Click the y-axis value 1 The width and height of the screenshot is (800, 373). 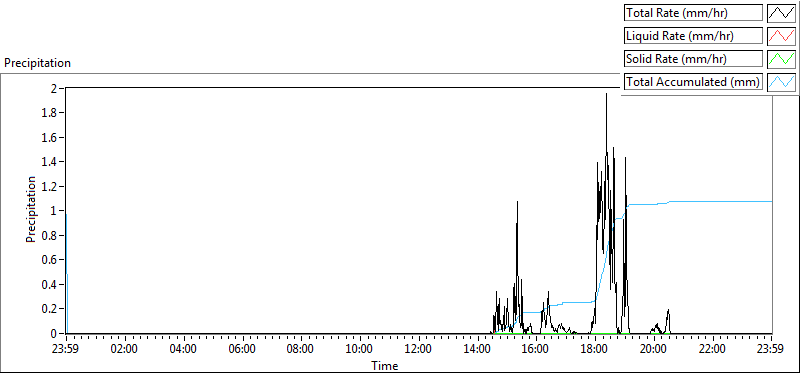click(54, 211)
